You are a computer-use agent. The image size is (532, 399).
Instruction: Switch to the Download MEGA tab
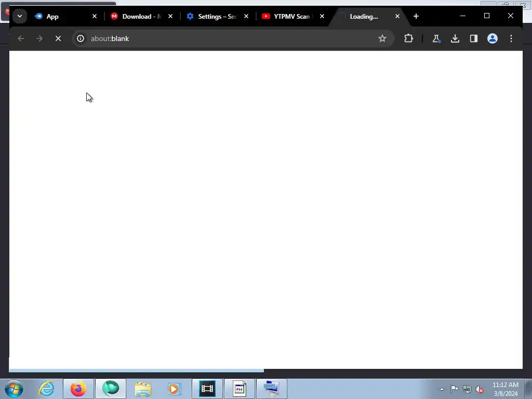[x=142, y=16]
